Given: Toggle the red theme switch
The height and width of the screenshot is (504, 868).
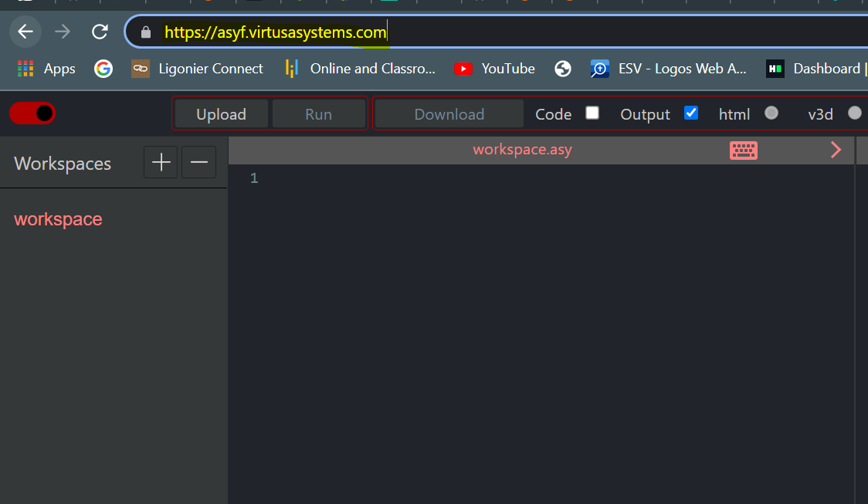Looking at the screenshot, I should (32, 113).
